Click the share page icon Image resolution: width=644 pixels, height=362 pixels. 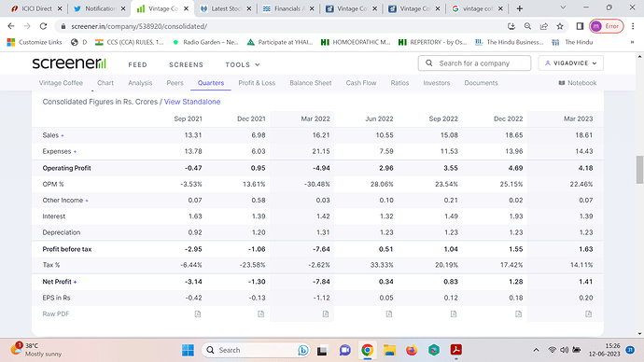coord(544,26)
